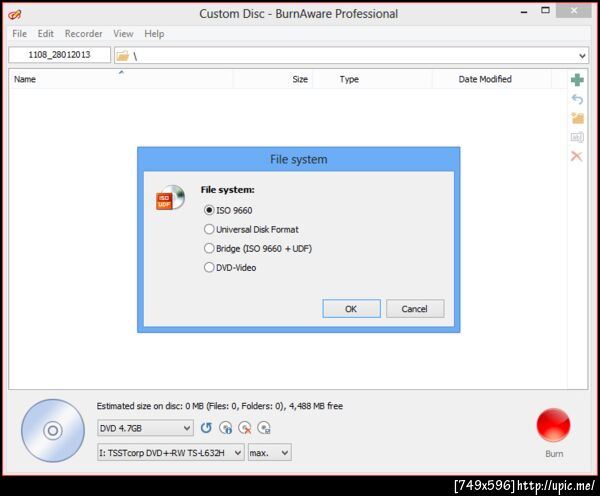Sort by the Name column header
Screen dimensions: 600x496
click(x=121, y=79)
